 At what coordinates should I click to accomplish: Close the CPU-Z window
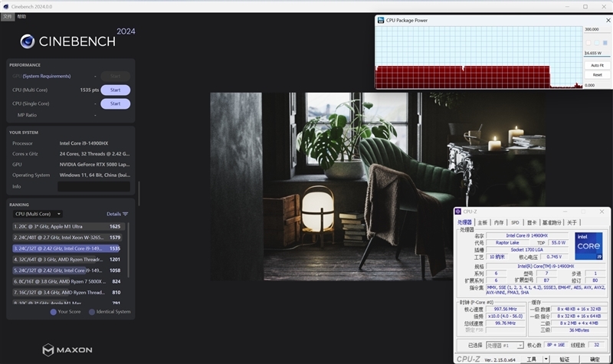(602, 212)
